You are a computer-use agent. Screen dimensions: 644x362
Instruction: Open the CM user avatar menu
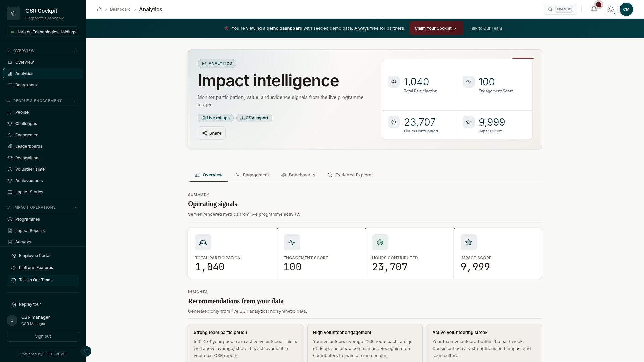click(x=626, y=9)
